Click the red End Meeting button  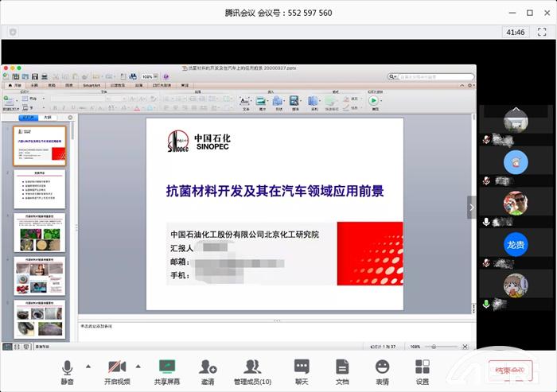tap(508, 371)
